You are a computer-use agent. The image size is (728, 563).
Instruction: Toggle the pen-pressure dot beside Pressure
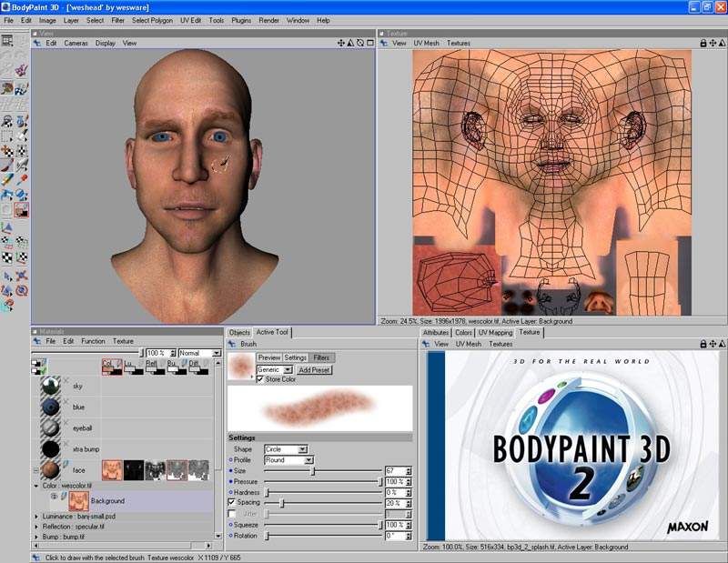click(x=231, y=482)
